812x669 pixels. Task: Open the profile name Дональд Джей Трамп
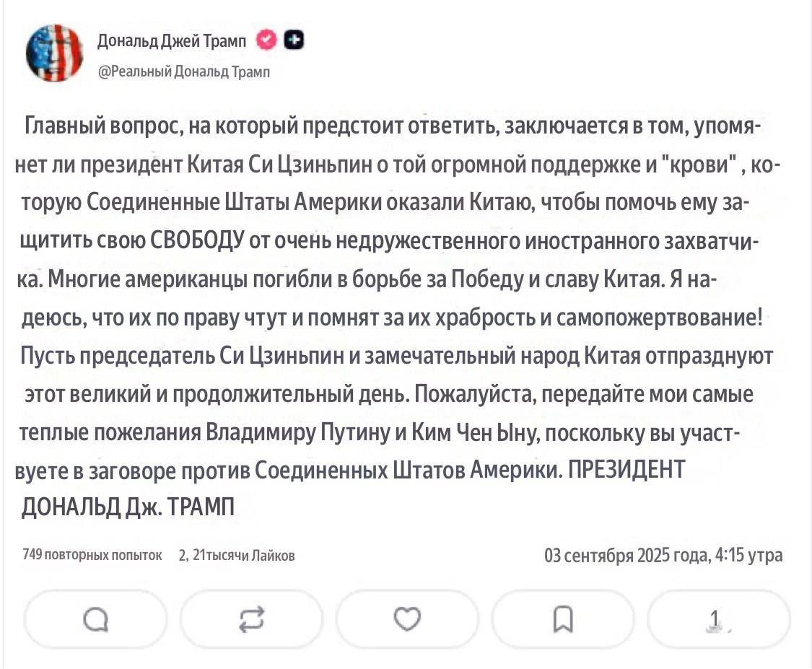(173, 41)
